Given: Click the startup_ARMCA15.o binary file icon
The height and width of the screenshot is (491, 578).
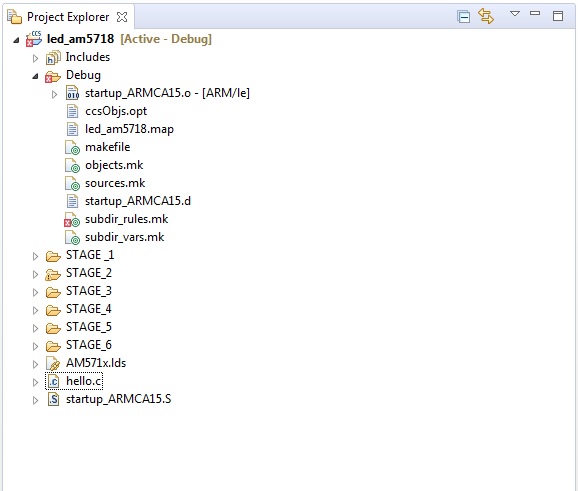Looking at the screenshot, I should pyautogui.click(x=72, y=93).
